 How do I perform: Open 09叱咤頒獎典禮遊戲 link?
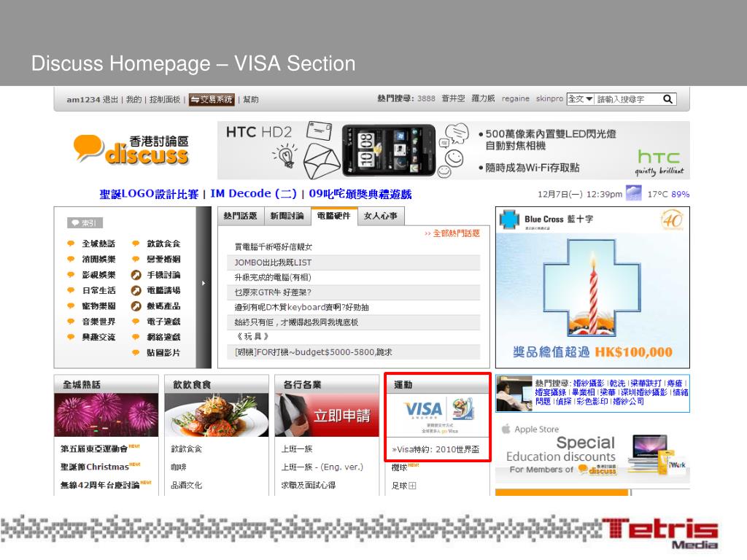(360, 194)
